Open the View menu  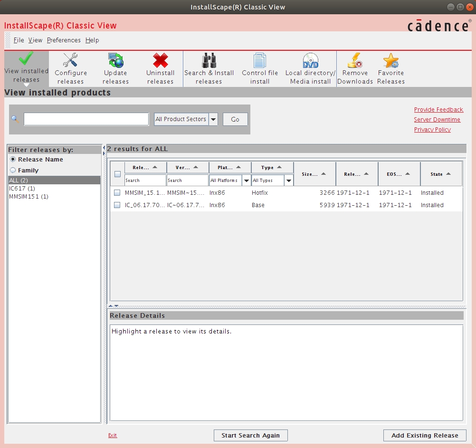pyautogui.click(x=35, y=40)
